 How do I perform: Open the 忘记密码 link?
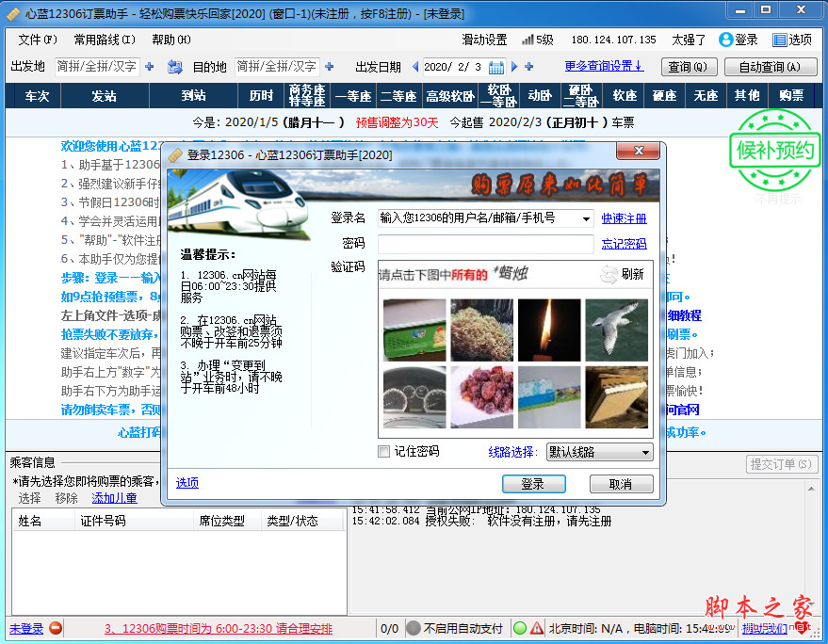click(x=624, y=244)
